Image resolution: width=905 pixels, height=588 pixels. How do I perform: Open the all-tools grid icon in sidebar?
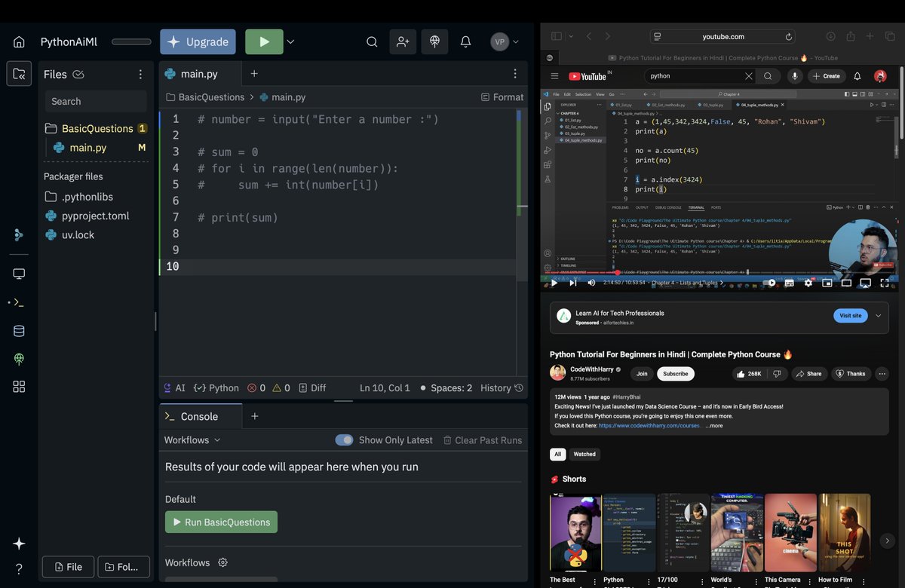(x=19, y=387)
